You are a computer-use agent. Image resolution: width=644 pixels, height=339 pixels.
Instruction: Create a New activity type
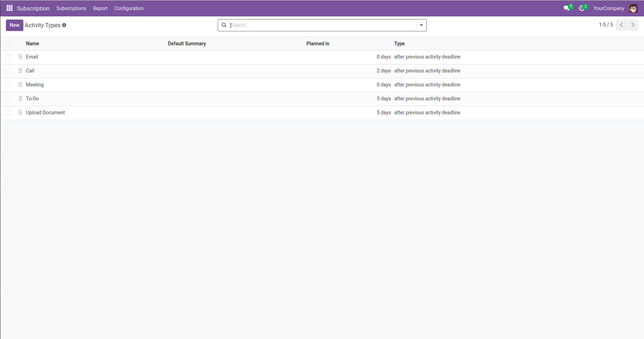[x=15, y=25]
